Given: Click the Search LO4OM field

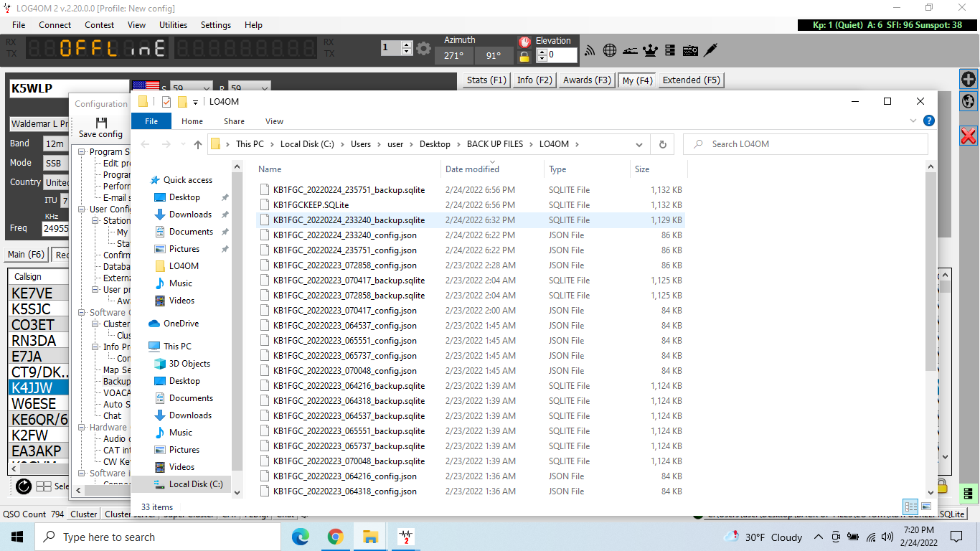Looking at the screenshot, I should (805, 144).
